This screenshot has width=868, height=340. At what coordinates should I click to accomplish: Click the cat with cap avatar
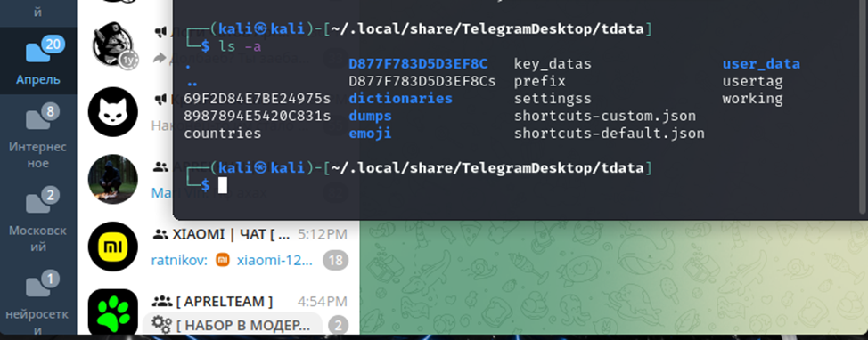pyautogui.click(x=113, y=46)
